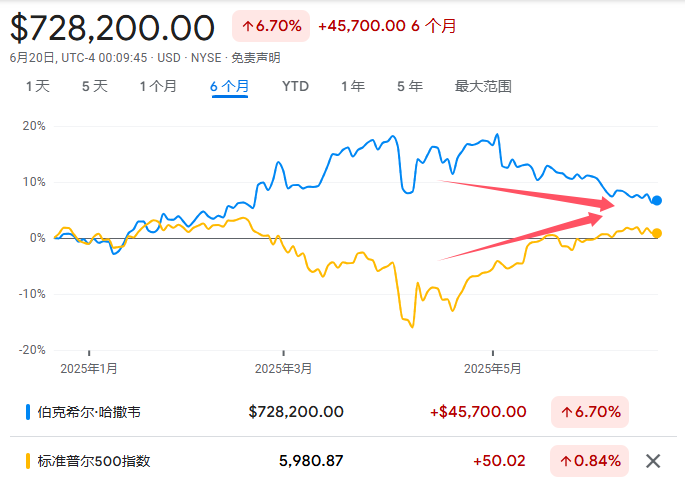
Task: Click the 0.84% up-arrow badge in S&P row
Action: point(589,461)
